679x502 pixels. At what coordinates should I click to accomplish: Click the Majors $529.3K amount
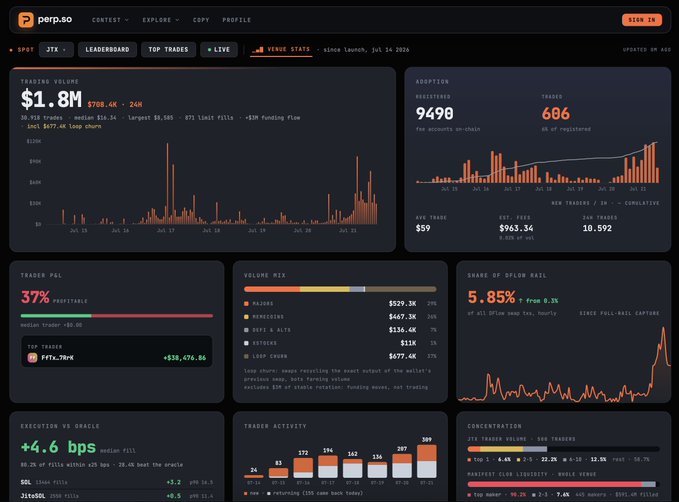(402, 304)
